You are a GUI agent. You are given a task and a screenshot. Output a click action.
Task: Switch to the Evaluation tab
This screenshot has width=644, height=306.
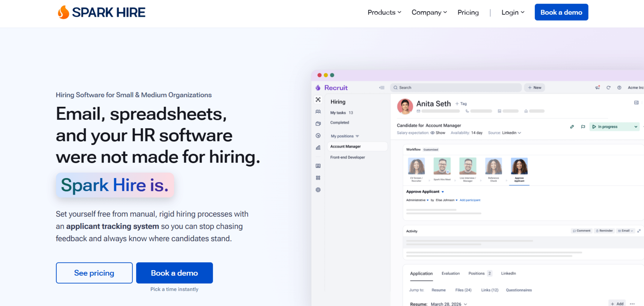[x=451, y=274]
